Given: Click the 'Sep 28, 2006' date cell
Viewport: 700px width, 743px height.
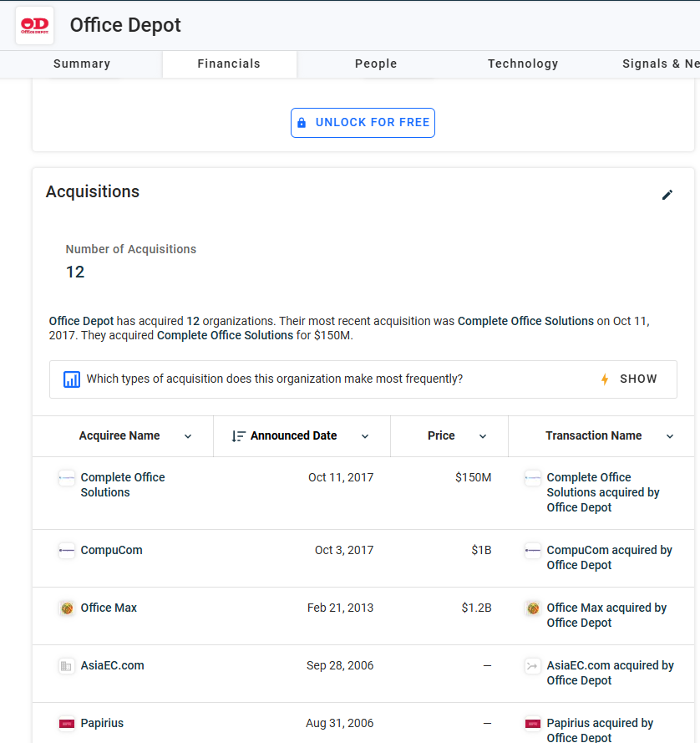Looking at the screenshot, I should 340,666.
